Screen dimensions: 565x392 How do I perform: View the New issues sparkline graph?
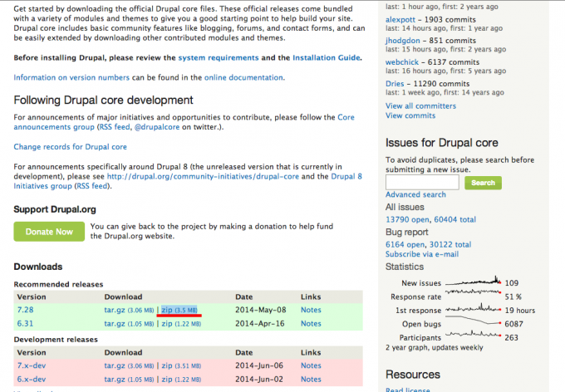[x=474, y=283]
